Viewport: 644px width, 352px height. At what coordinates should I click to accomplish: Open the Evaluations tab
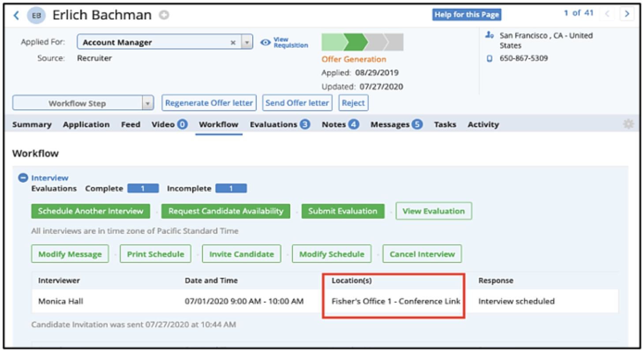point(280,124)
